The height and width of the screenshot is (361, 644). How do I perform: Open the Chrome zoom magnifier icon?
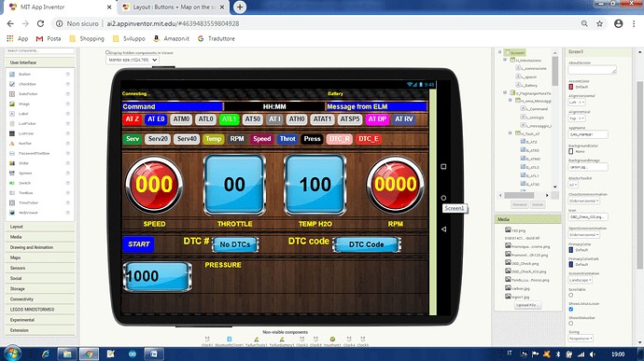pos(584,24)
